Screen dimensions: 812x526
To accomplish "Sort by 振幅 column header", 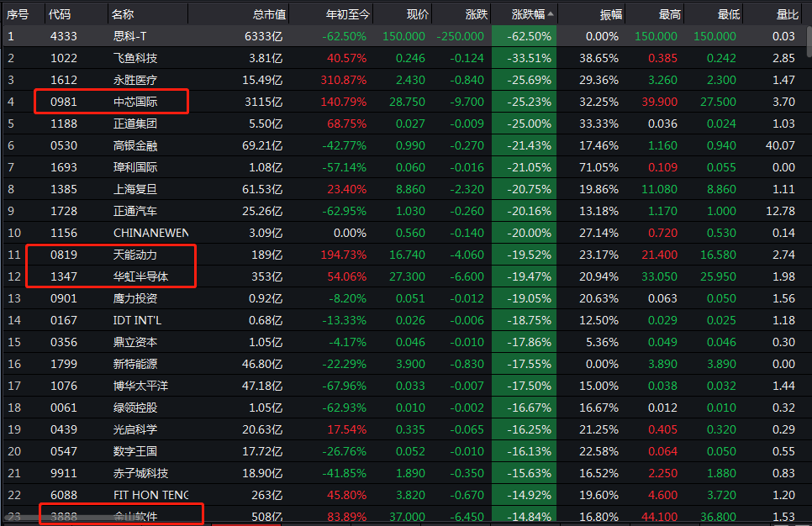I will pos(611,14).
